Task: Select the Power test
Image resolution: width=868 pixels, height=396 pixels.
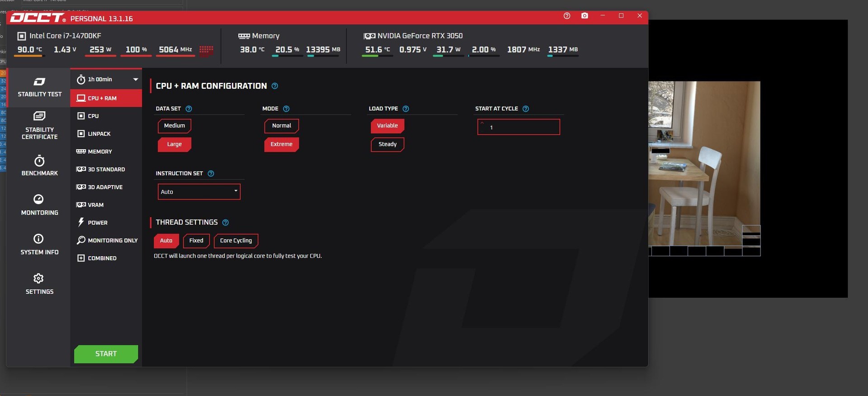Action: 106,222
